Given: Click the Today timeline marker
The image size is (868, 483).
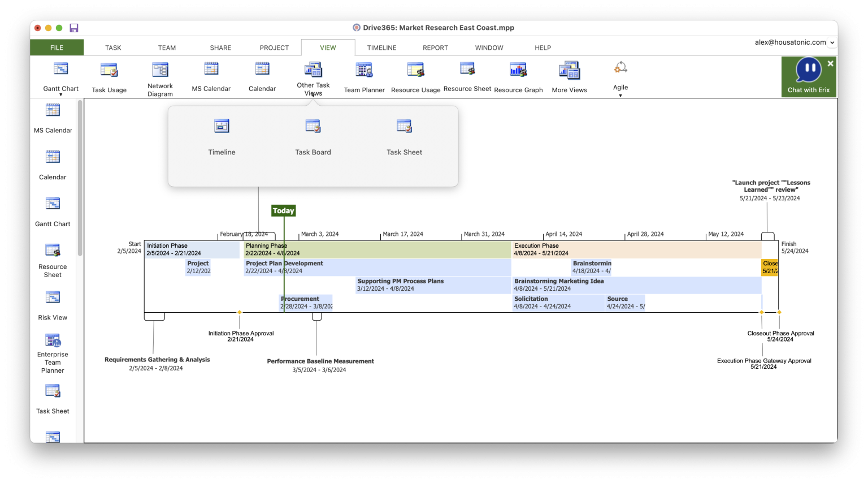Looking at the screenshot, I should [283, 211].
